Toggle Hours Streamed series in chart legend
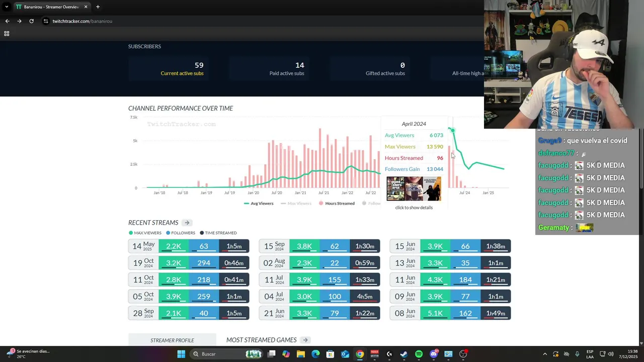 [x=337, y=204]
